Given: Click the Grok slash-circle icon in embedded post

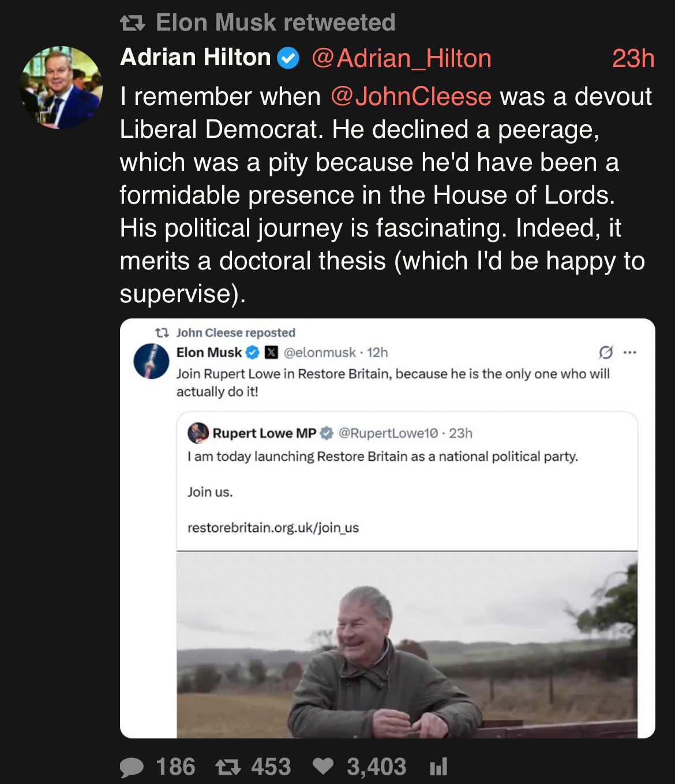Looking at the screenshot, I should (x=606, y=352).
